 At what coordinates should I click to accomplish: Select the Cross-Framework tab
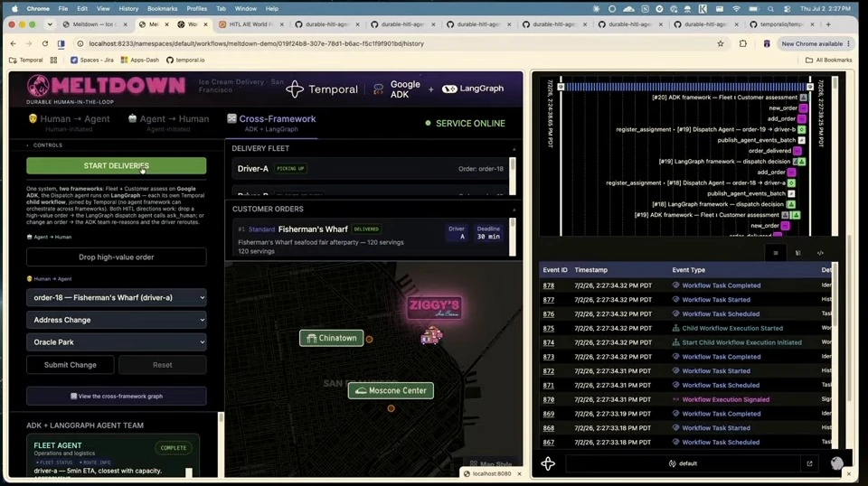coord(271,123)
